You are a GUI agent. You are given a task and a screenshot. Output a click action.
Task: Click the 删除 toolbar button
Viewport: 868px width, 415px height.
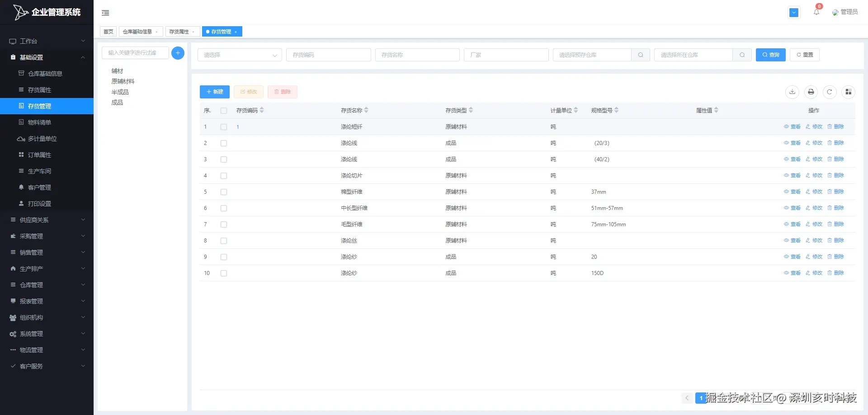point(283,92)
